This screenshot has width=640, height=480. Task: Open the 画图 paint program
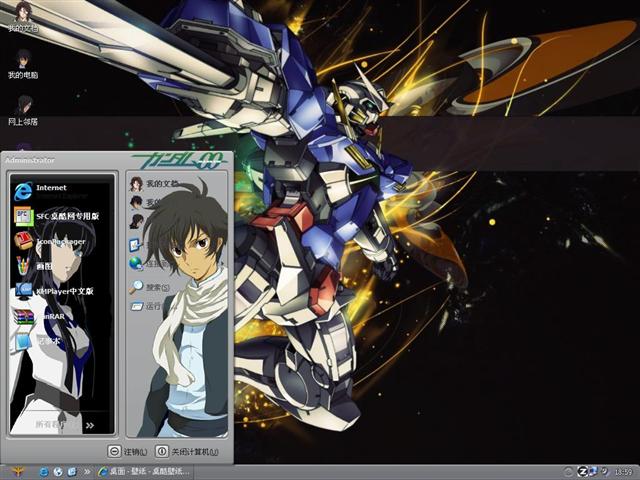click(45, 267)
